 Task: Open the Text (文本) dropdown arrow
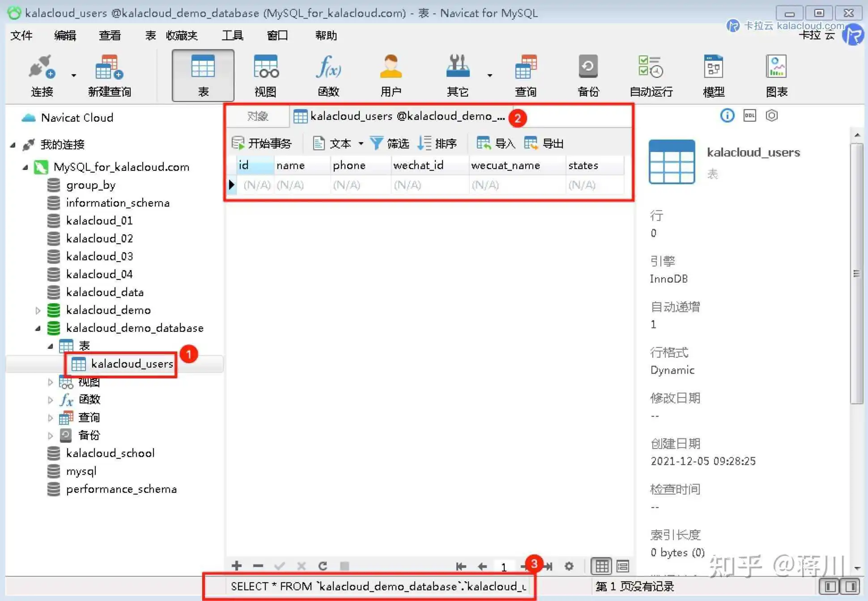click(x=361, y=144)
